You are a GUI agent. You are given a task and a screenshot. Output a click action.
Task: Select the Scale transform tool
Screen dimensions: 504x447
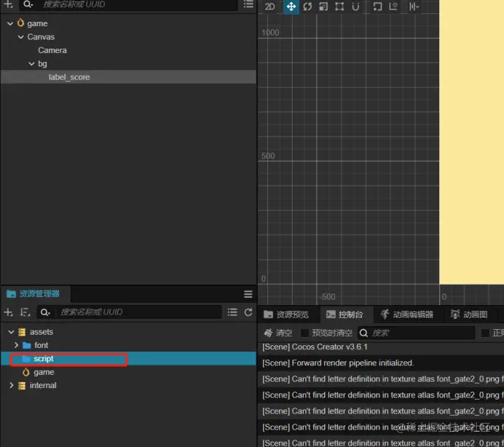(323, 7)
